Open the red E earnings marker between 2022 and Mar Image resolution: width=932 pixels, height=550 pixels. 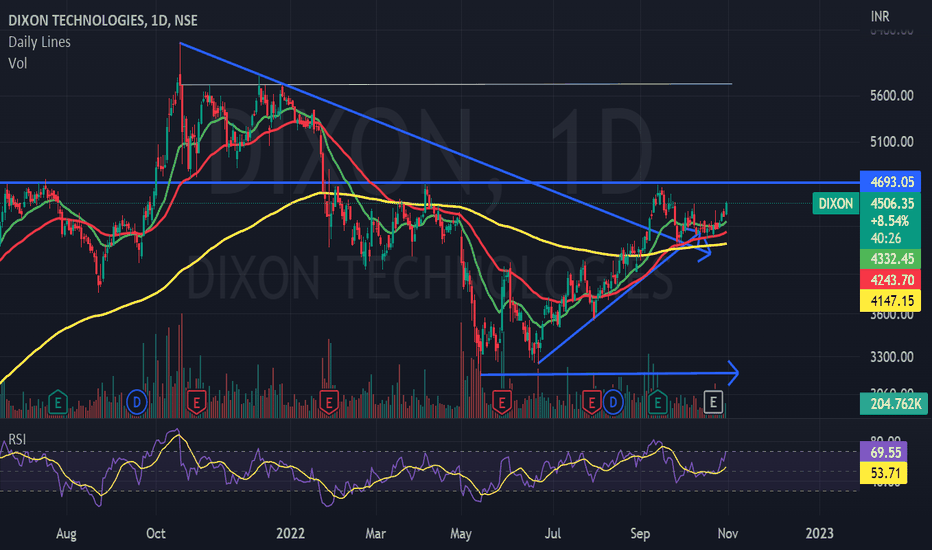(x=329, y=403)
